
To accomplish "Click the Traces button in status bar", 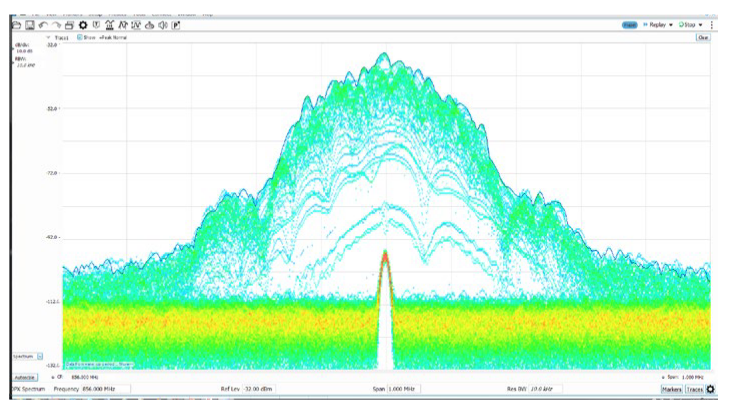I will tap(694, 389).
